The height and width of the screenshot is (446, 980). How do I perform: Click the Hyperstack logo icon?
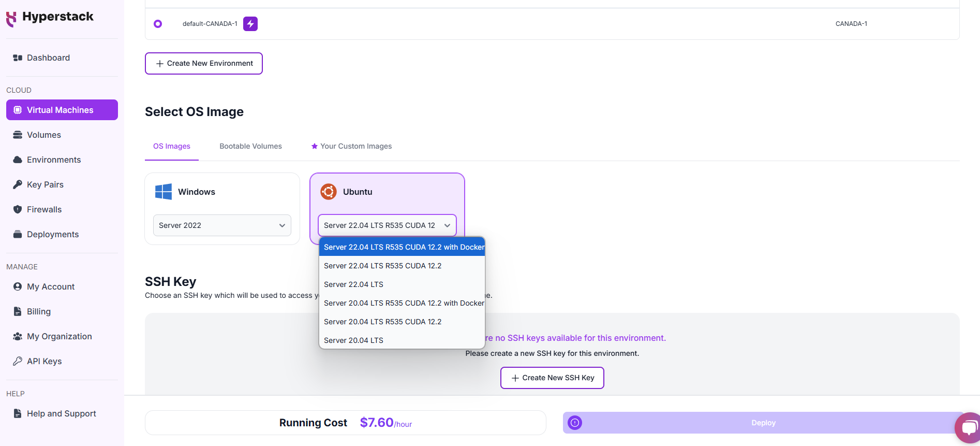tap(11, 19)
